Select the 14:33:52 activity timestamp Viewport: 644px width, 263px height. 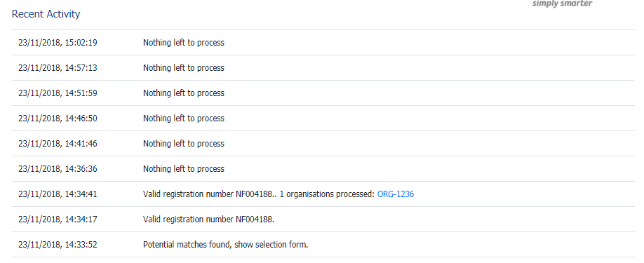click(58, 245)
